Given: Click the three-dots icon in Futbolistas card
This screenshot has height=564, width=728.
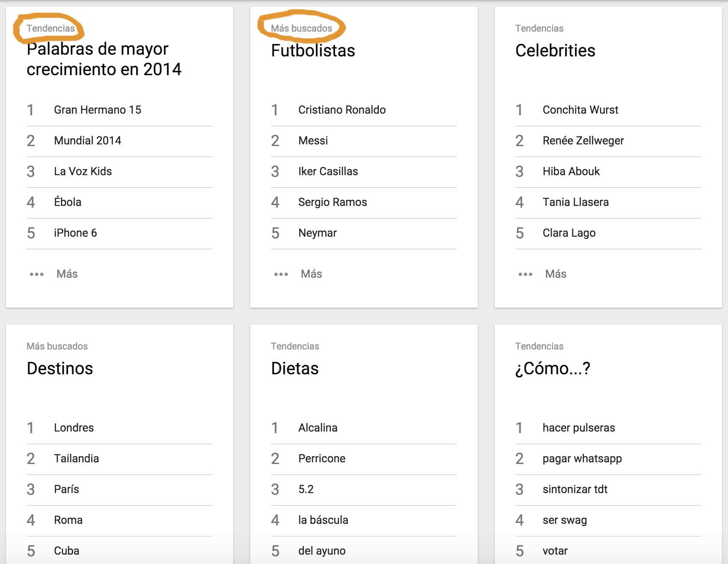Looking at the screenshot, I should click(281, 274).
